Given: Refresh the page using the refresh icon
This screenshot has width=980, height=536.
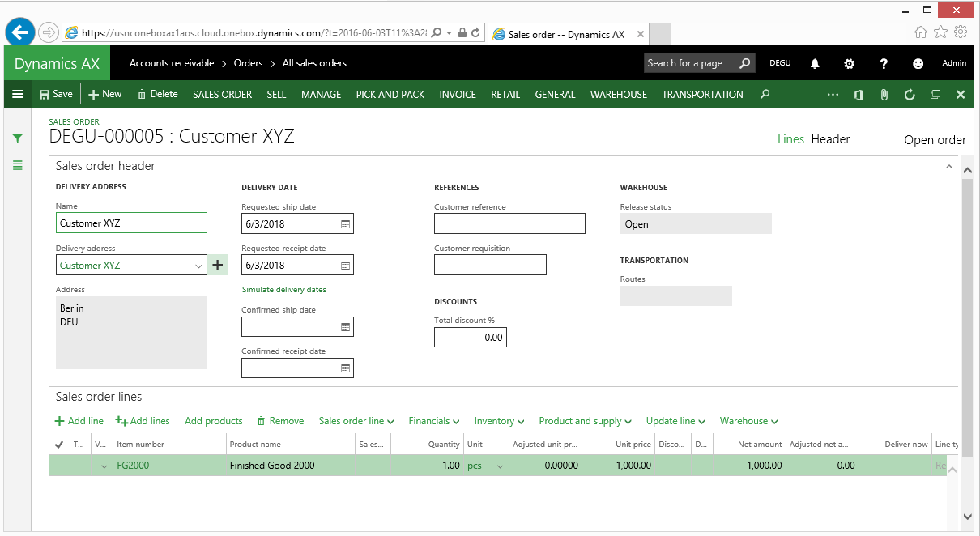Looking at the screenshot, I should 910,95.
